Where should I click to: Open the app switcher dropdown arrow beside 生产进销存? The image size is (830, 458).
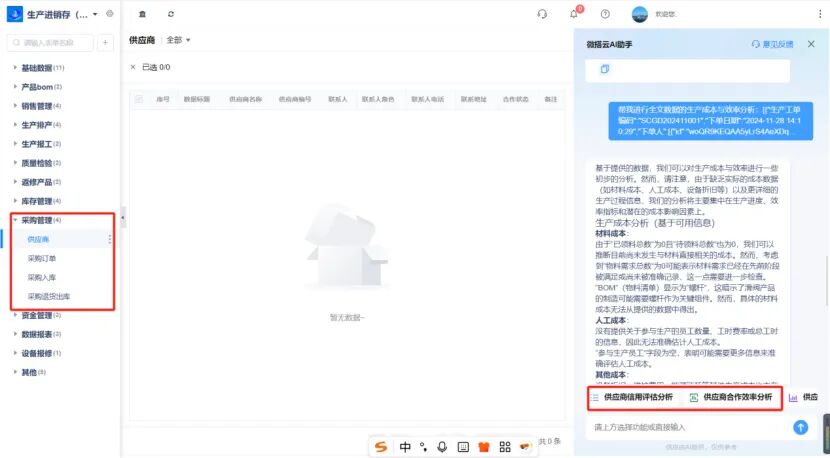95,14
